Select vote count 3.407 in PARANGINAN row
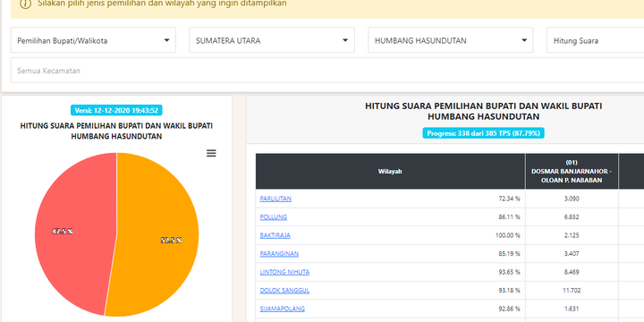Viewport: 644px width, 322px height. tap(572, 254)
